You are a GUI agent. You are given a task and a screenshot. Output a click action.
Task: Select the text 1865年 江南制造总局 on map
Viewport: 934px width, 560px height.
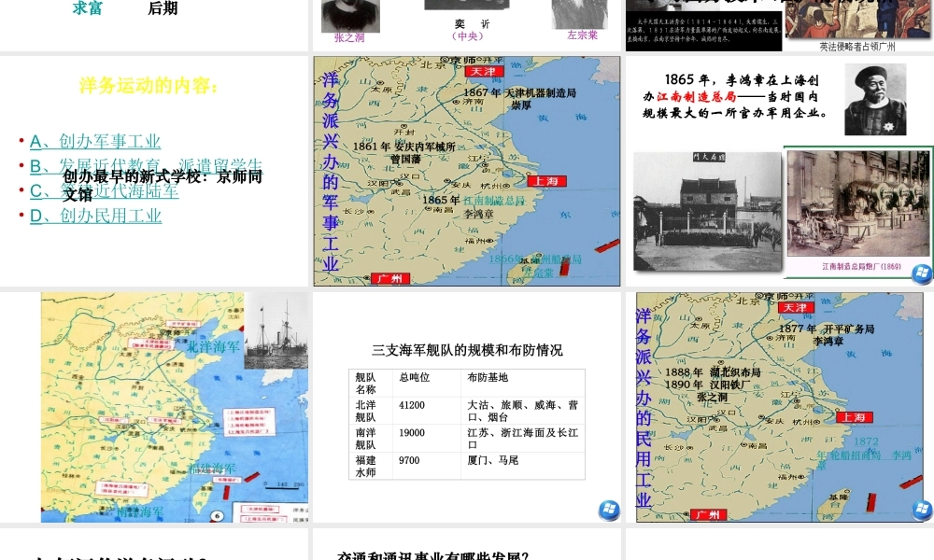[474, 201]
